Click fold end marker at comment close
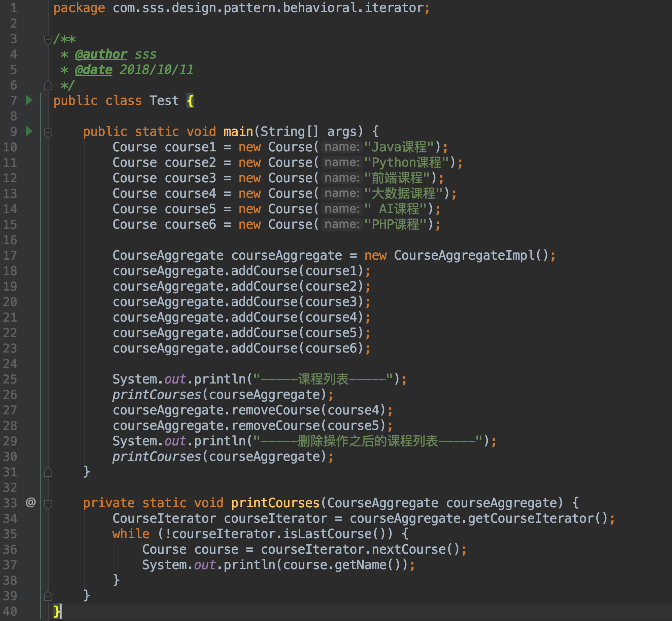 click(48, 86)
